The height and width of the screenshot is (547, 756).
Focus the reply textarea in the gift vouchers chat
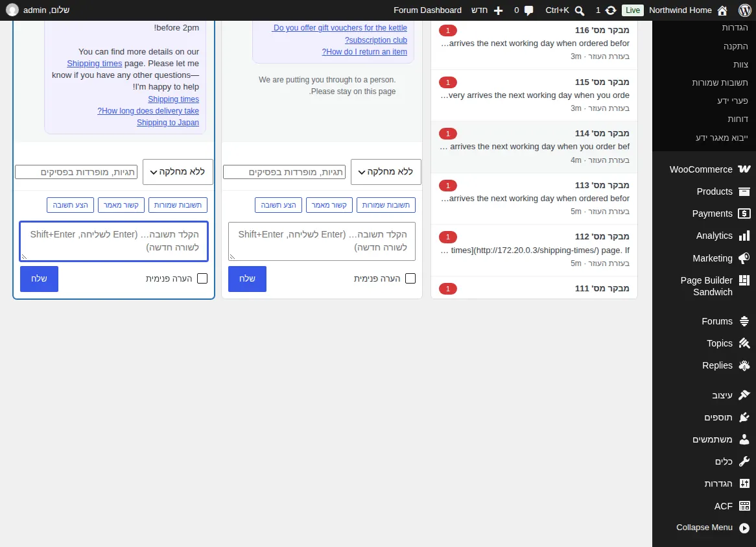tap(322, 241)
